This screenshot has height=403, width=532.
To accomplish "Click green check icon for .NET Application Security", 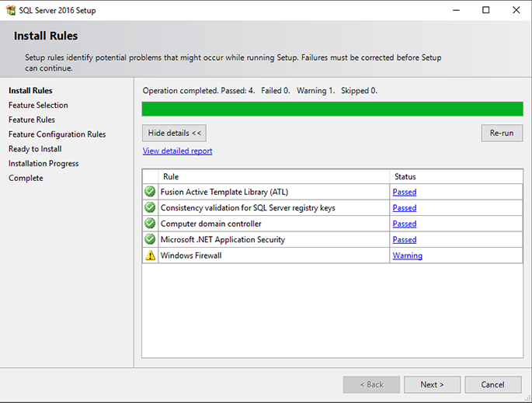I will (150, 239).
